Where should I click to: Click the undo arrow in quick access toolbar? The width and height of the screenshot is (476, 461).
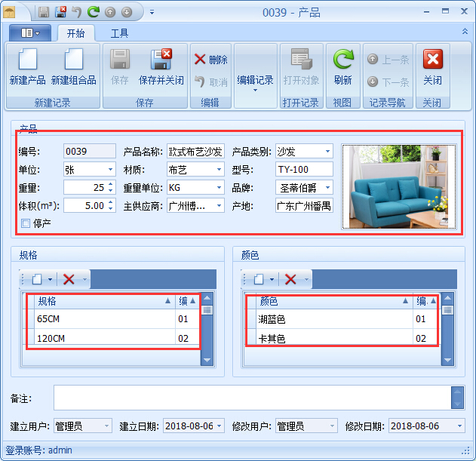click(x=77, y=11)
